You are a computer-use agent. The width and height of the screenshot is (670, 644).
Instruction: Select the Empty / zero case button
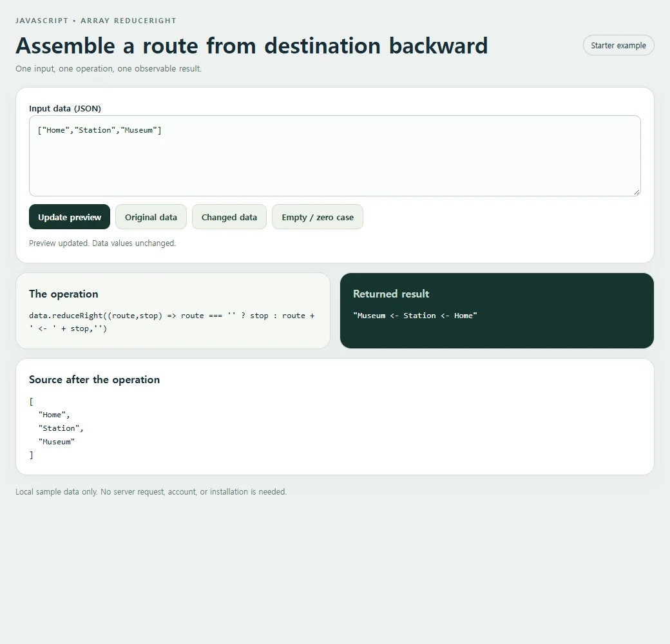click(x=318, y=217)
